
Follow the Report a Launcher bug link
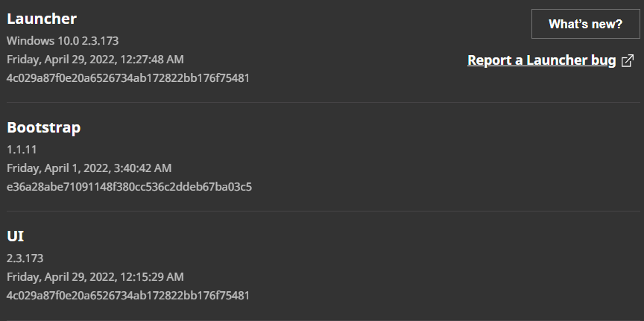click(541, 60)
